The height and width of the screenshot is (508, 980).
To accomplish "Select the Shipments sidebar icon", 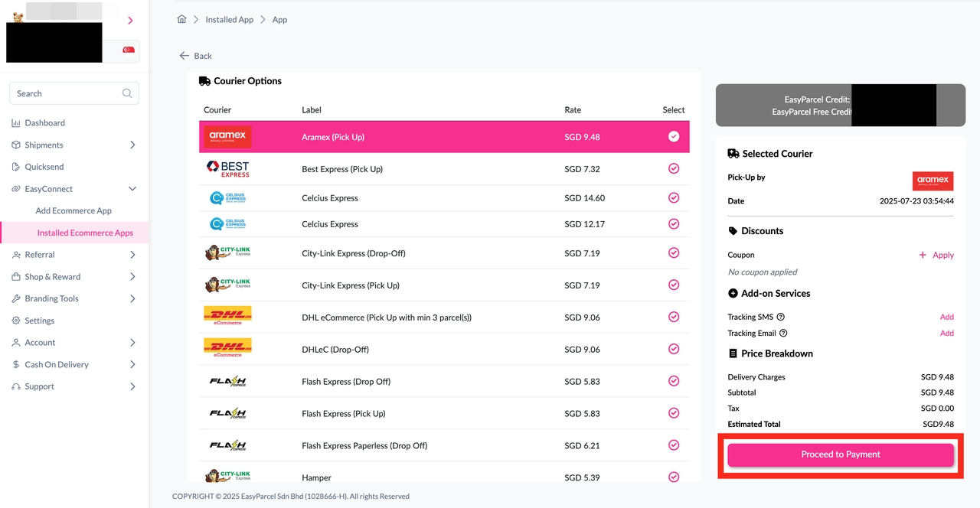I will [15, 145].
